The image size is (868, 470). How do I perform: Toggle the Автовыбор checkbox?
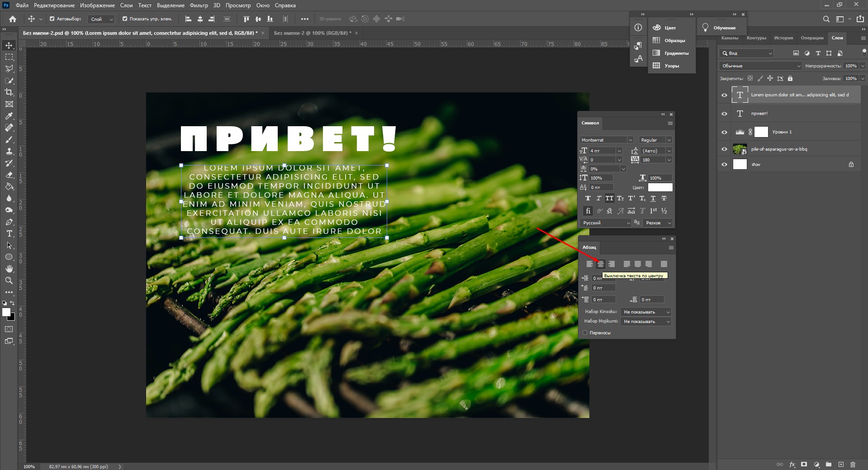click(52, 19)
